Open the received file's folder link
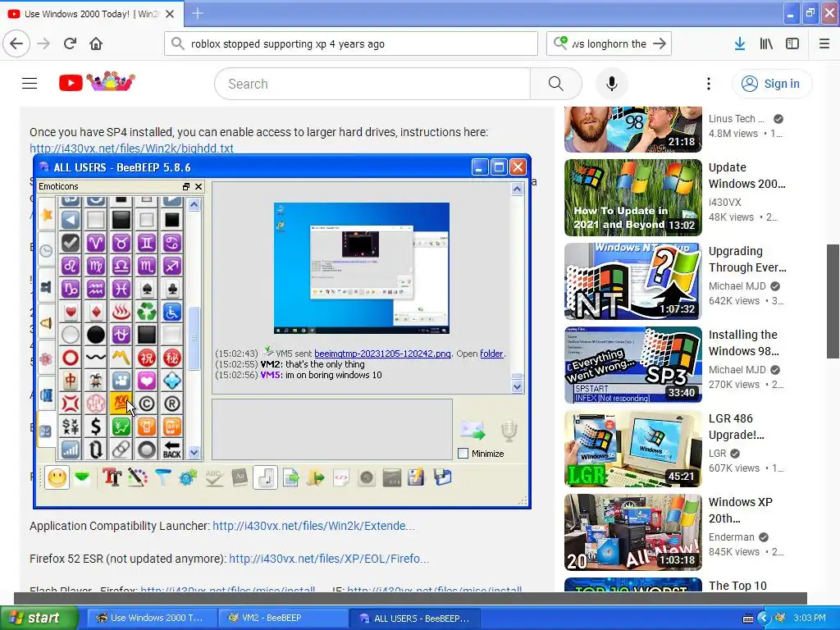This screenshot has width=840, height=630. pos(491,354)
